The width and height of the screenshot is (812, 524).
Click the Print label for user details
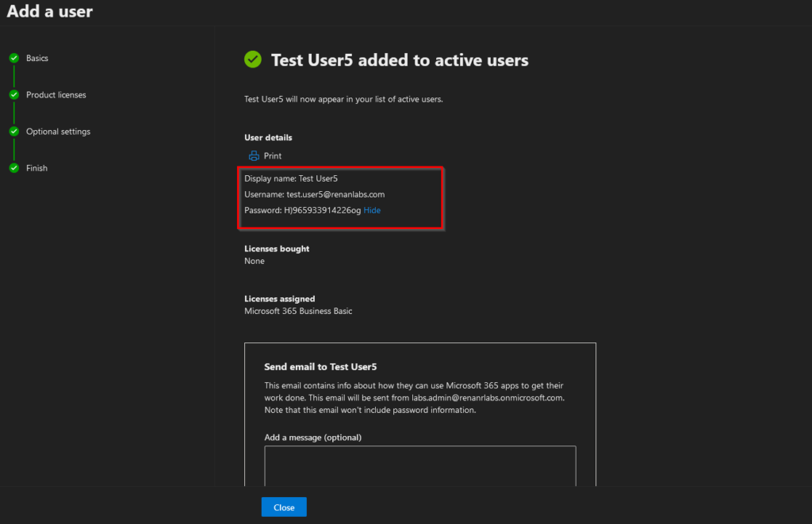click(x=273, y=156)
